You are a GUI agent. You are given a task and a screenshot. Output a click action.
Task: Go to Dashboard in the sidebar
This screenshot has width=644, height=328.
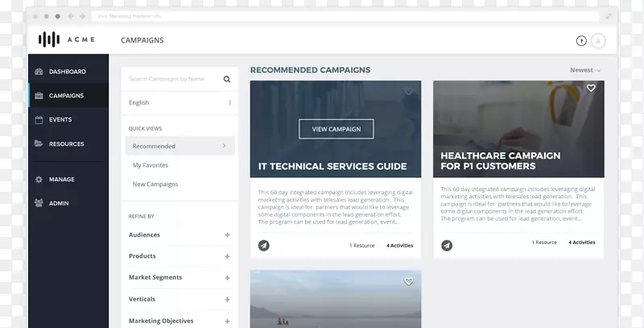[x=66, y=72]
